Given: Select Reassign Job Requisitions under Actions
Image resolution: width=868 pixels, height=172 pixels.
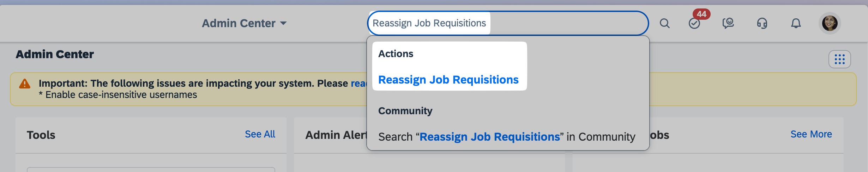Looking at the screenshot, I should pyautogui.click(x=448, y=80).
